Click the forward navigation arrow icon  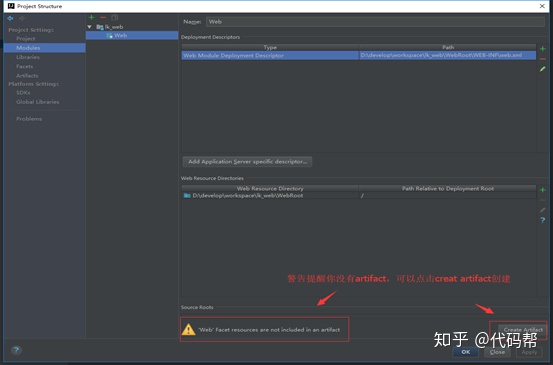22,18
